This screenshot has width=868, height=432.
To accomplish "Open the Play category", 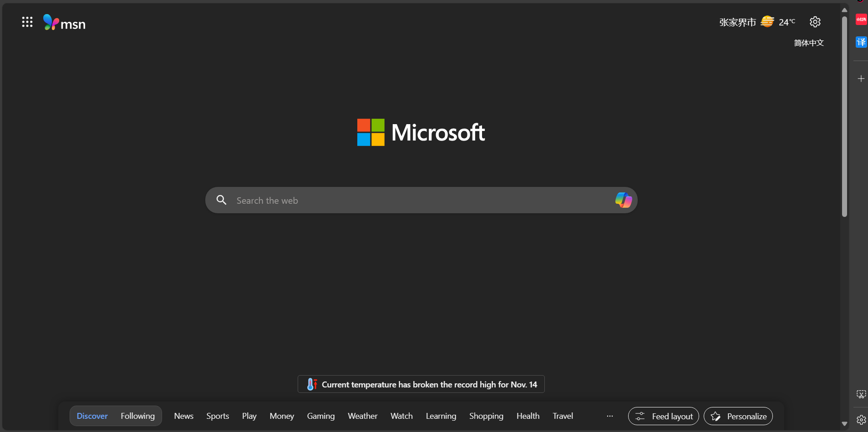I will pyautogui.click(x=249, y=416).
